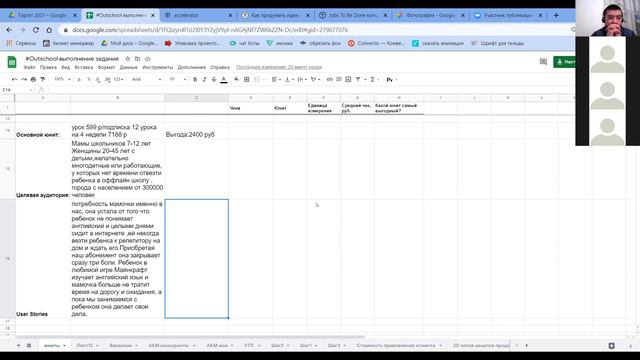Open the Convertio bookmark

click(x=376, y=43)
